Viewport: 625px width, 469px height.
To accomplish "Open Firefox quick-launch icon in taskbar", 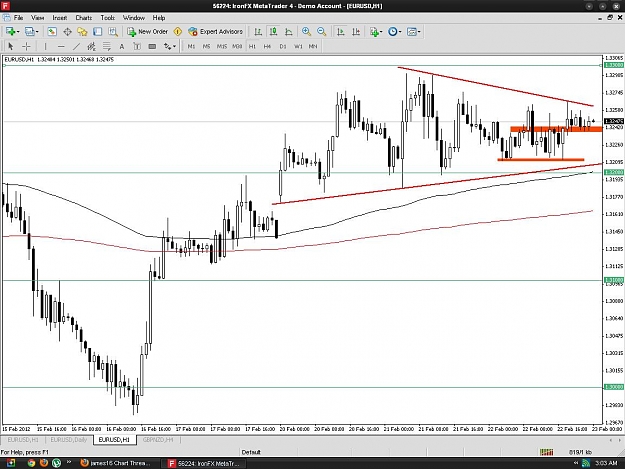I will tap(44, 463).
